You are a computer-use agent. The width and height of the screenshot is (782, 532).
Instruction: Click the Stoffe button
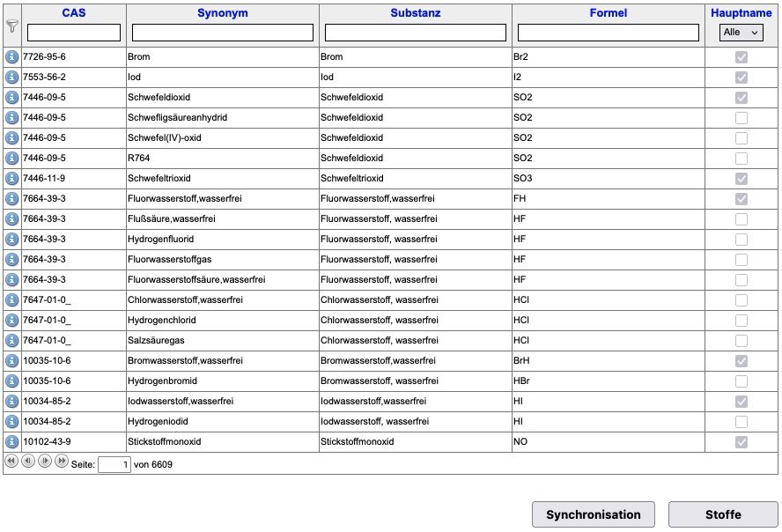click(x=723, y=514)
